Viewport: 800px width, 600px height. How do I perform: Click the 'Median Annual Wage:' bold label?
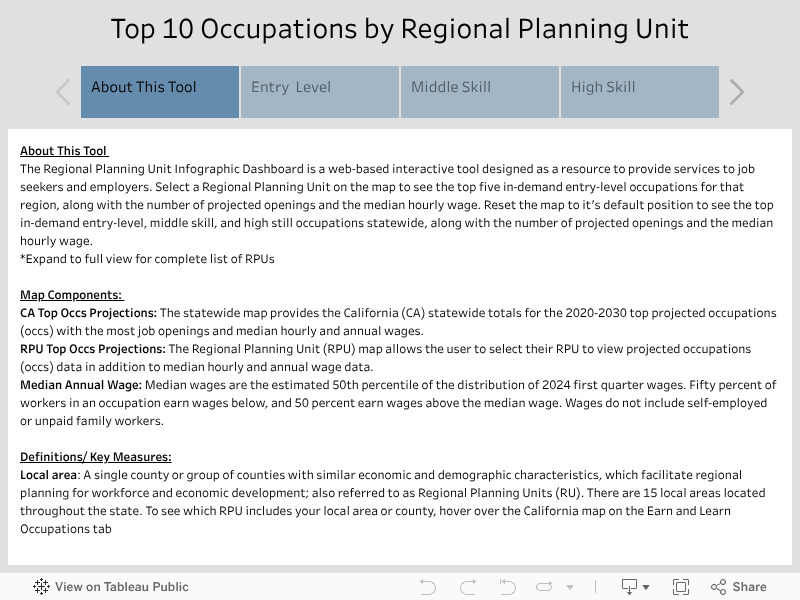81,385
